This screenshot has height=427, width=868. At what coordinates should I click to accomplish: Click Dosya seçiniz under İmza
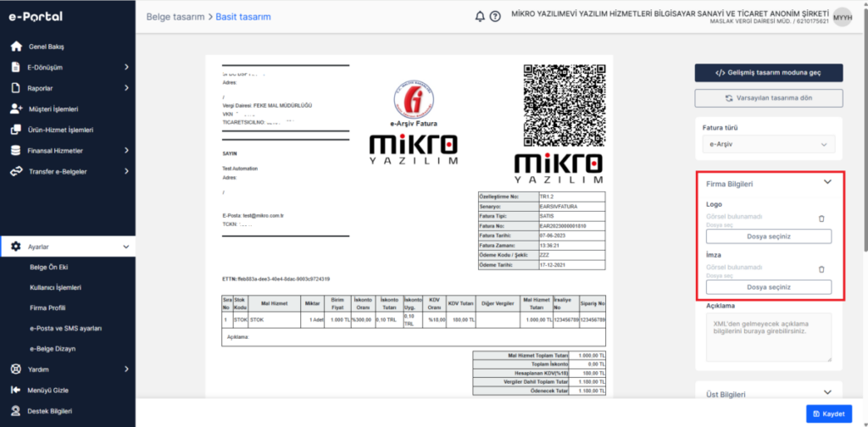(768, 287)
